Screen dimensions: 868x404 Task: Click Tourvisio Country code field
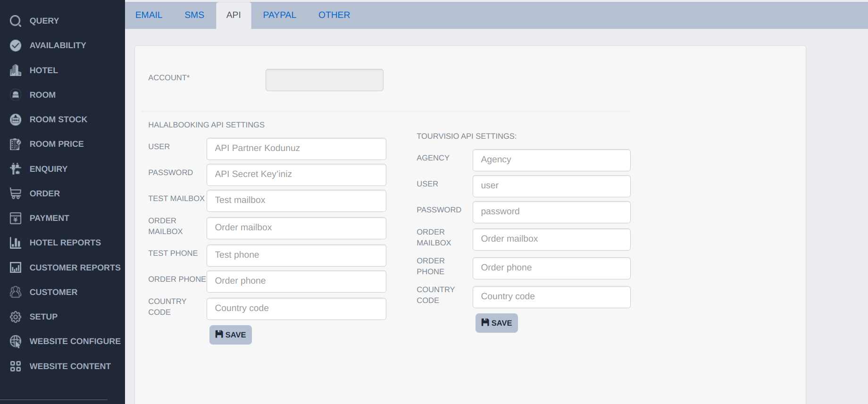click(x=551, y=297)
